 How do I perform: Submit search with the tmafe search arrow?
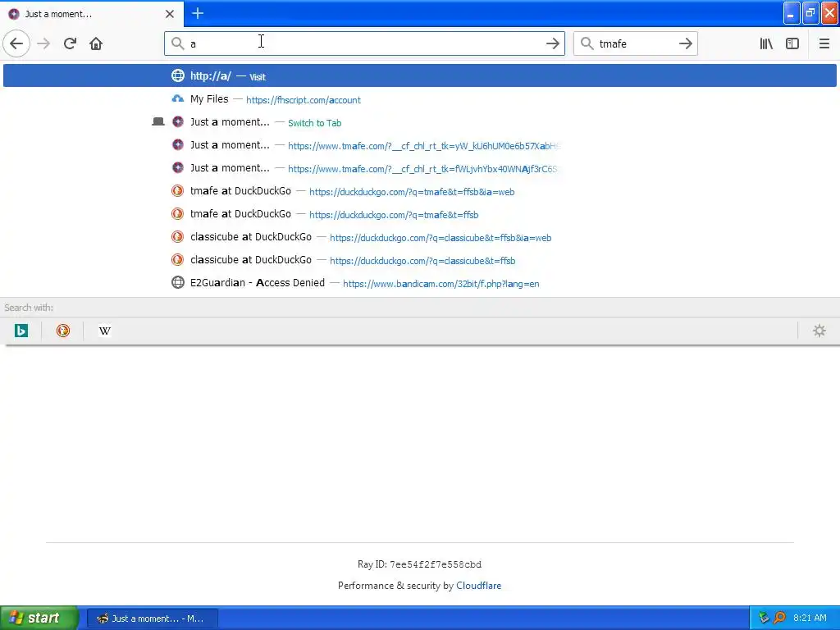[x=686, y=43]
